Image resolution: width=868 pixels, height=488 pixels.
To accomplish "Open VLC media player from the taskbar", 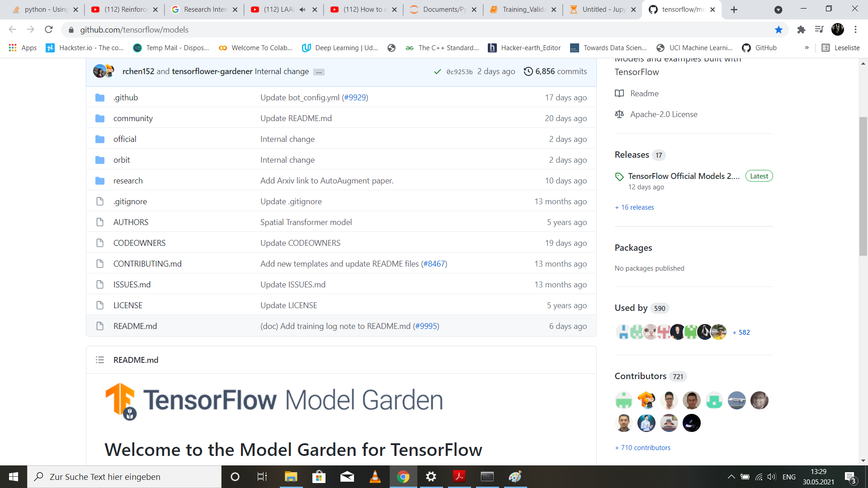I will click(x=375, y=477).
